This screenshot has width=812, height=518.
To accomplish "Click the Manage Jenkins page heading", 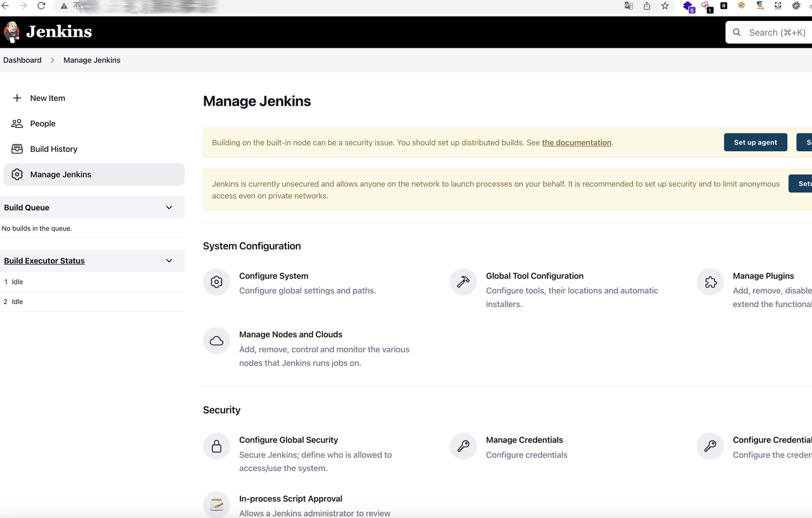I will (x=257, y=101).
